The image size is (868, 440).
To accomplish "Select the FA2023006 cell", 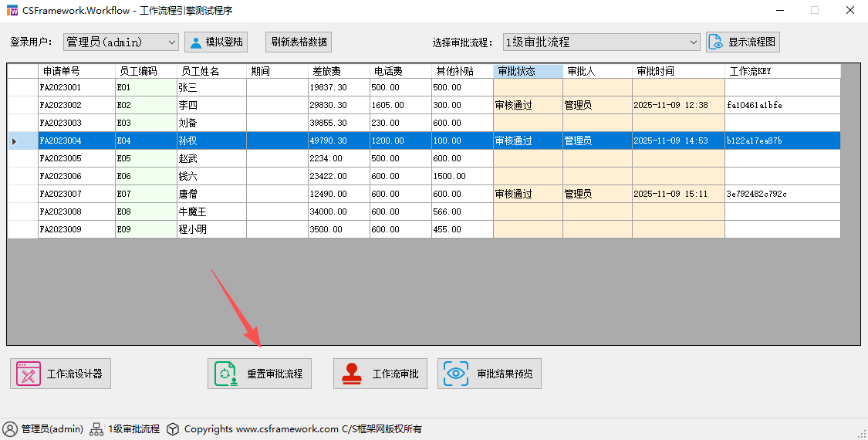I will (x=76, y=176).
